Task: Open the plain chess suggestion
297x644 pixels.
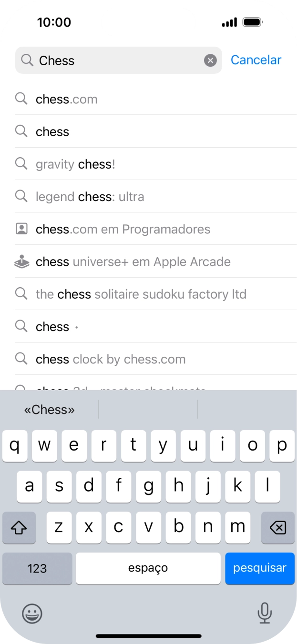Action: [52, 132]
